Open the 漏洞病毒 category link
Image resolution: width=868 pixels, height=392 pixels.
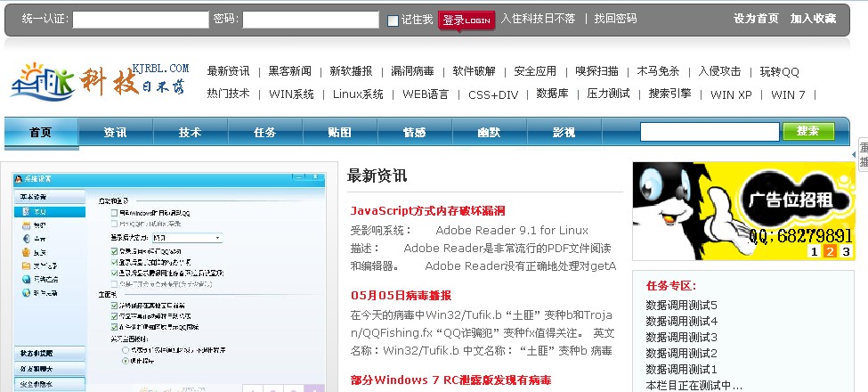[x=412, y=71]
